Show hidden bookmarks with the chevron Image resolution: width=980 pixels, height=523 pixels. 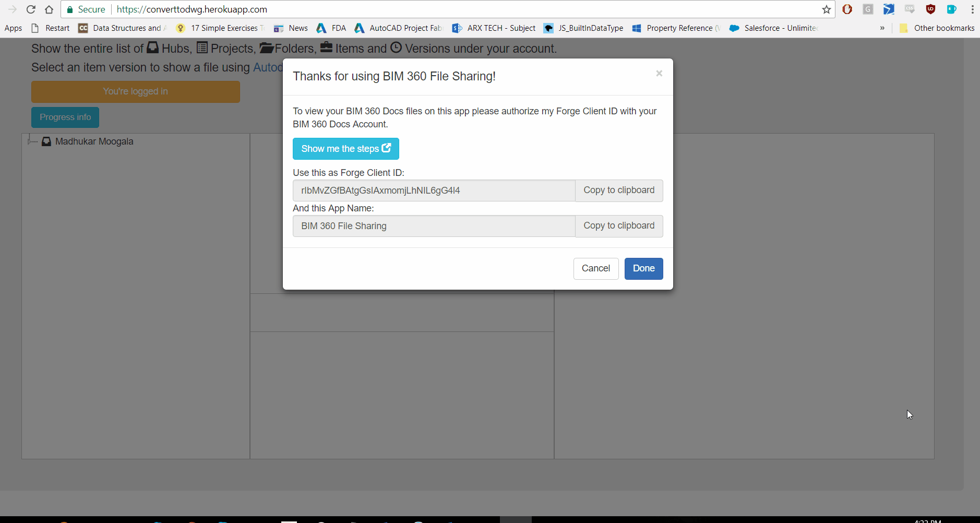[882, 28]
